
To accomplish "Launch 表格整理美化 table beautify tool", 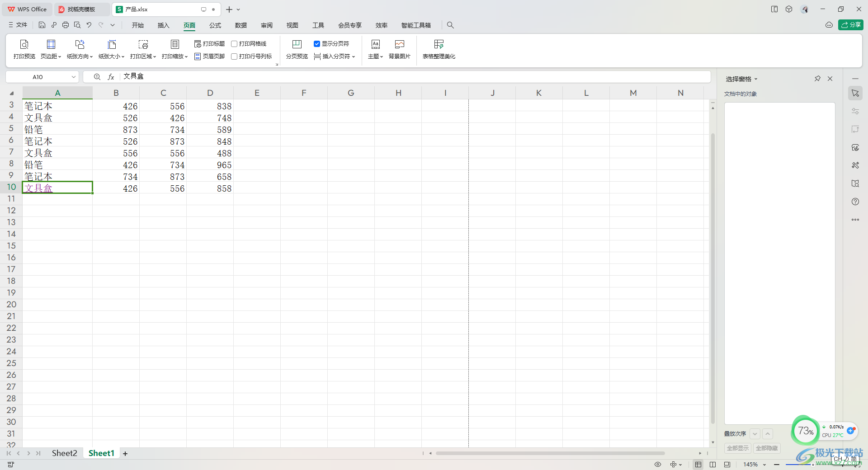I will pos(439,50).
